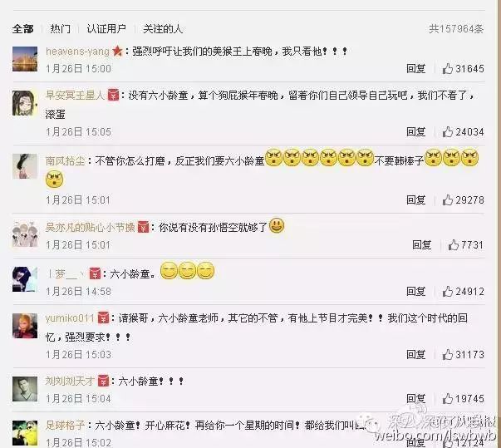Open the 关注的人 tab
The height and width of the screenshot is (448, 501).
point(163,29)
